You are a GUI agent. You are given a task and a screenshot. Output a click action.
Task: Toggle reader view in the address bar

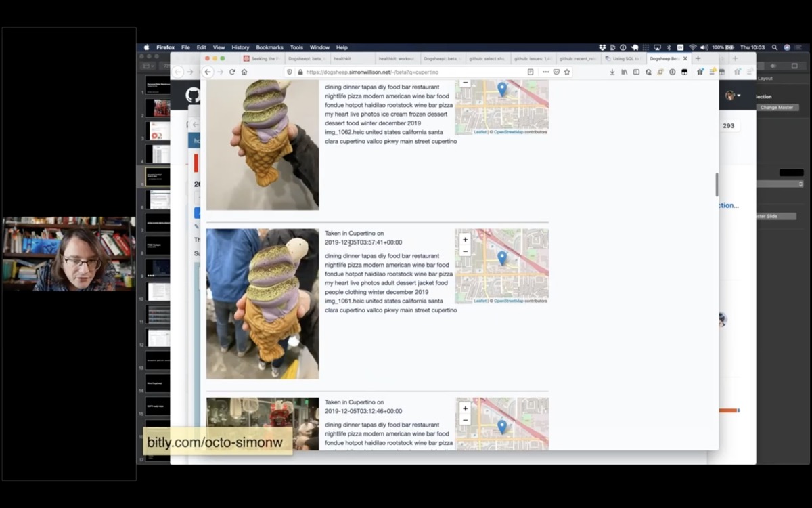[531, 72]
